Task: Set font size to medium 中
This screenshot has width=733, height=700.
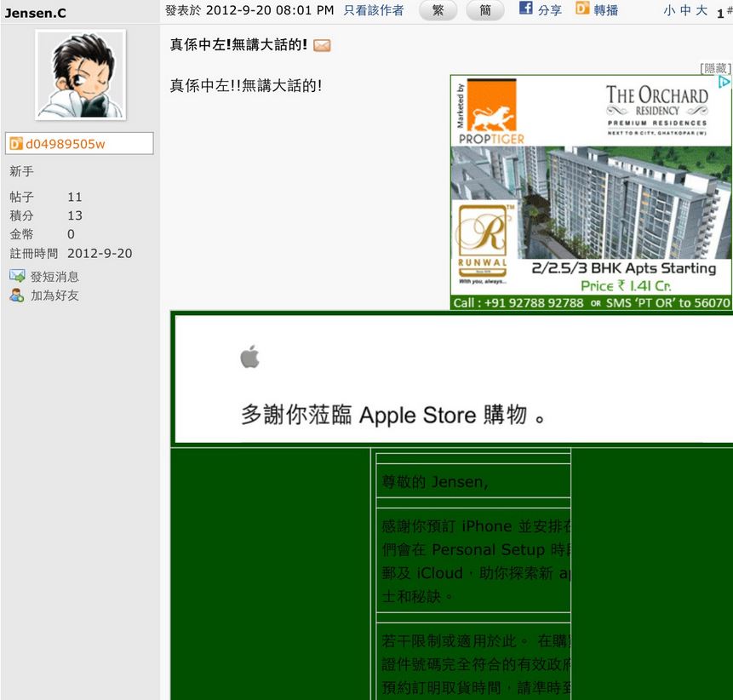Action: click(x=685, y=10)
